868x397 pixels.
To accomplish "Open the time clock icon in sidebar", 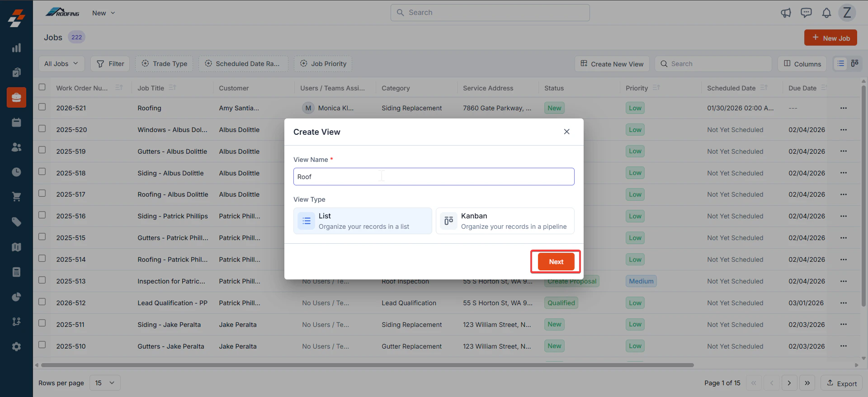I will (x=16, y=172).
